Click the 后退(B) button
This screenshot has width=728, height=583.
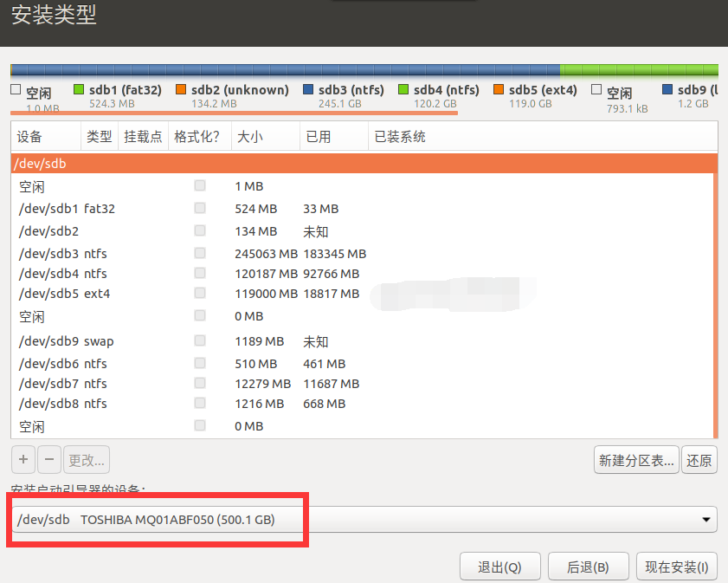tap(588, 566)
